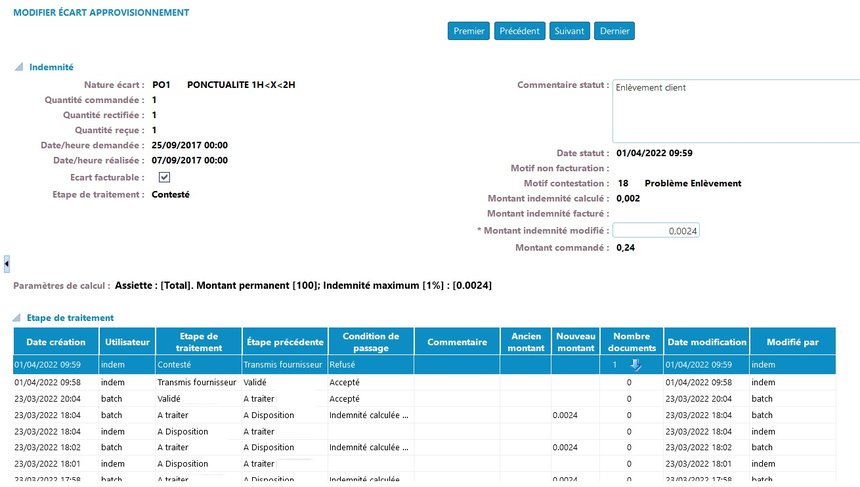This screenshot has width=860, height=487.
Task: Expand the left side panel arrow
Action: (7, 264)
